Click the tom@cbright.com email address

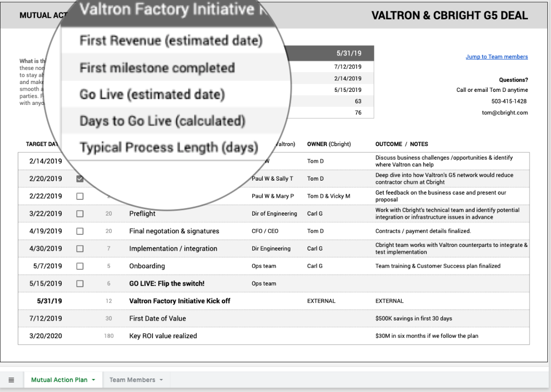506,112
